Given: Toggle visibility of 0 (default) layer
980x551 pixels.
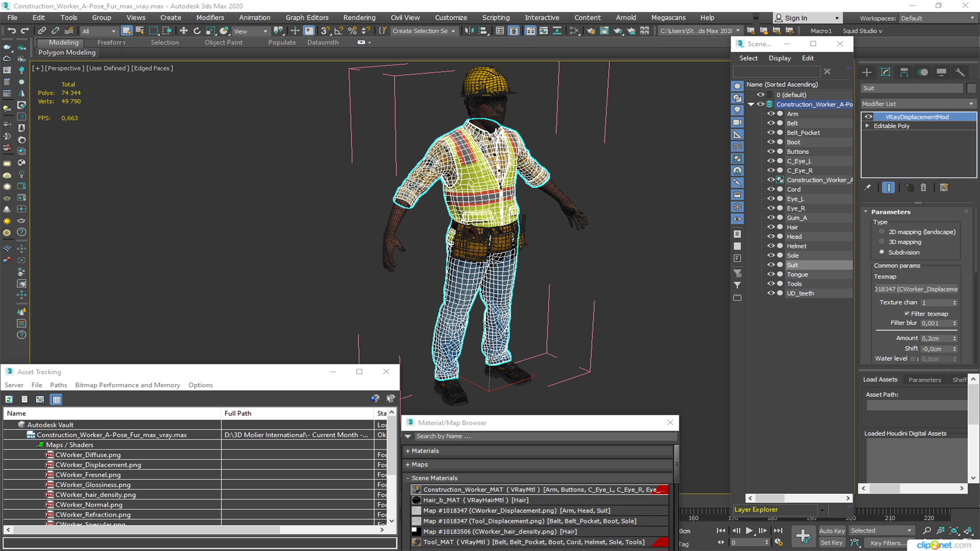Looking at the screenshot, I should [761, 94].
